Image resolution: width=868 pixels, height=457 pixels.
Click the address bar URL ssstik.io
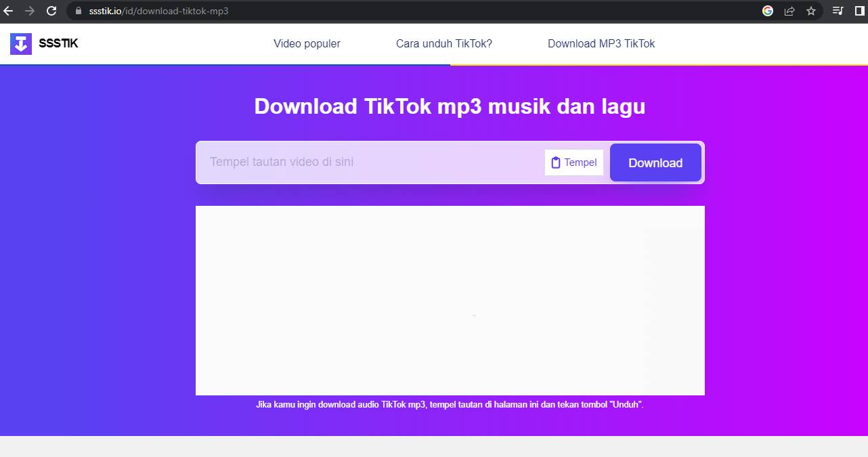[159, 11]
